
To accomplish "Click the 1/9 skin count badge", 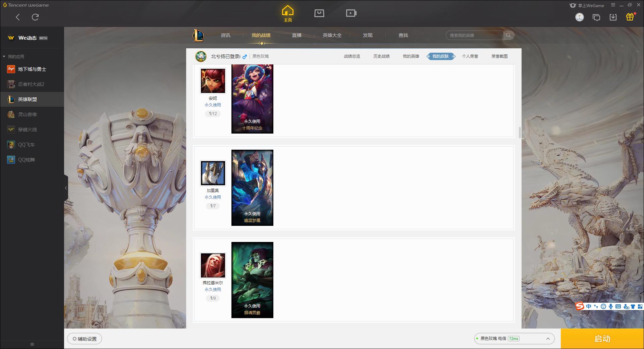I will coord(213,298).
